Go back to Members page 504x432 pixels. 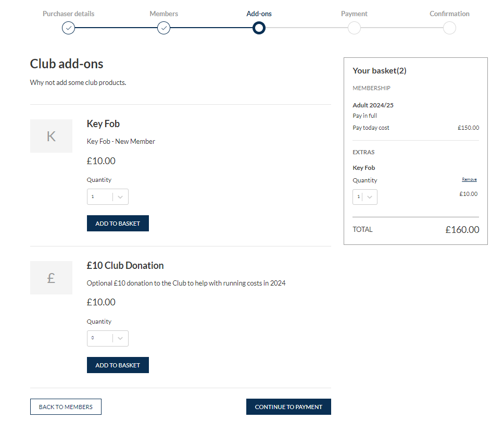(66, 407)
